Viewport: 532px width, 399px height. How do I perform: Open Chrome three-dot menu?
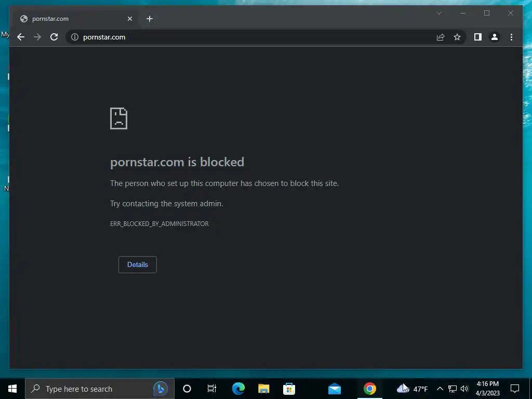(511, 37)
